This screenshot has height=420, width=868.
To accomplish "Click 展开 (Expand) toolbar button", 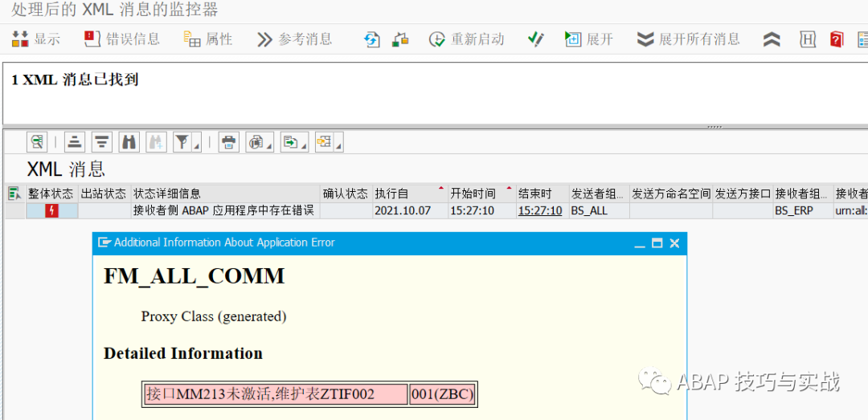I will click(589, 39).
